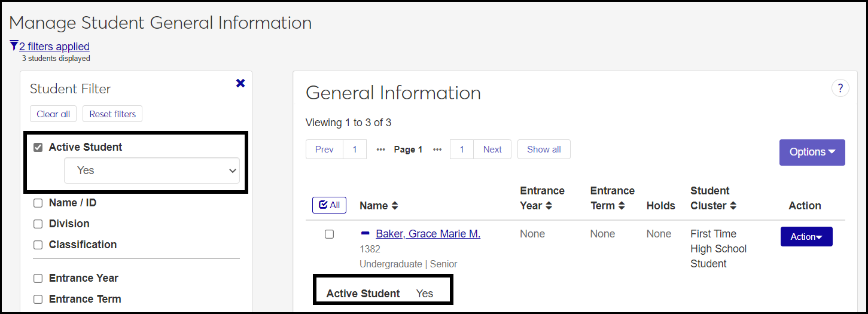This screenshot has width=868, height=314.
Task: Select the row checkbox for Grace Baker
Action: pos(329,234)
